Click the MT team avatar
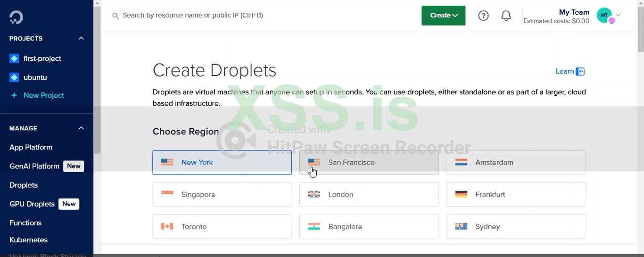 point(604,15)
